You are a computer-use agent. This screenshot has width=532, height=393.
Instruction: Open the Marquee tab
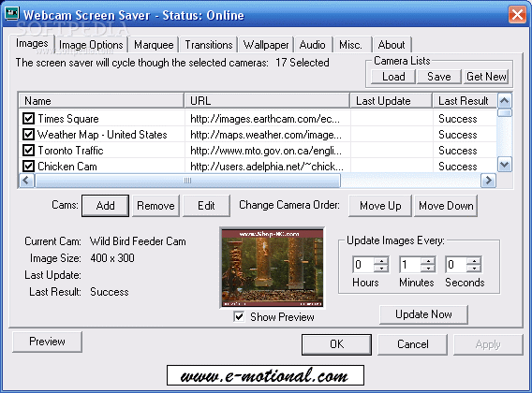pyautogui.click(x=154, y=45)
